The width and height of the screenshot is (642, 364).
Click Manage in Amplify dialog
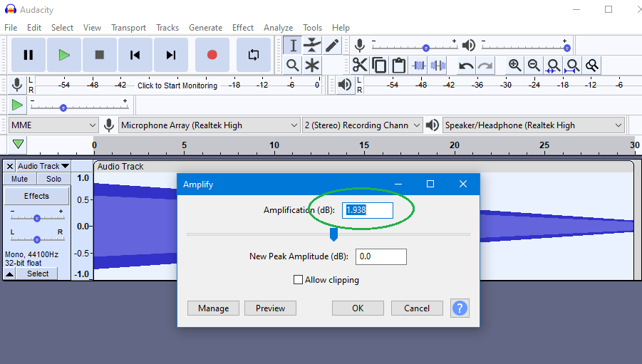[x=213, y=308]
